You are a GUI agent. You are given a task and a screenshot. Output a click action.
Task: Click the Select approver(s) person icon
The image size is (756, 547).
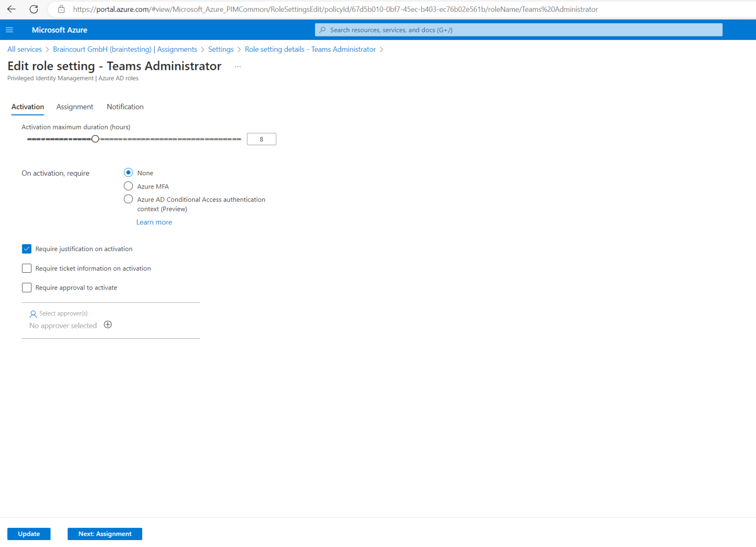(x=33, y=314)
